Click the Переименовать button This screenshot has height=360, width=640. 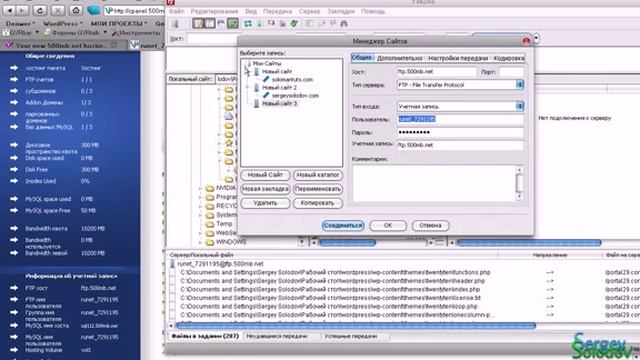tap(318, 189)
